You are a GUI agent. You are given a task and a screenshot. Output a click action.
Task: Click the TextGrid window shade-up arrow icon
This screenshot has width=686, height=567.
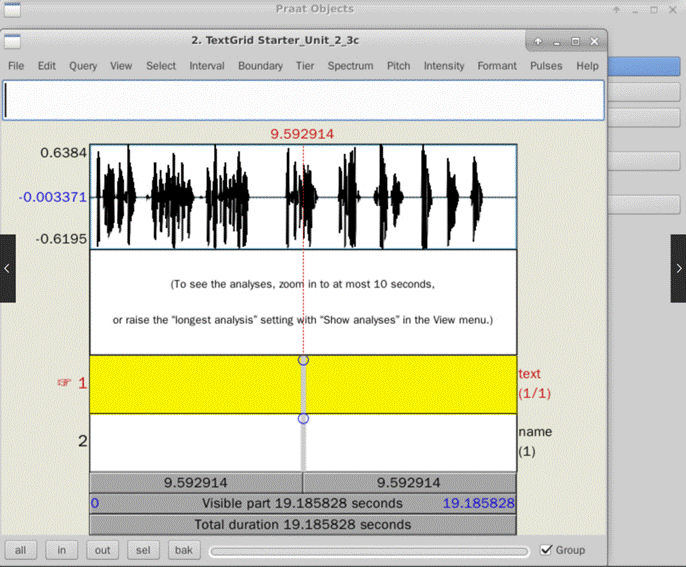[x=538, y=42]
